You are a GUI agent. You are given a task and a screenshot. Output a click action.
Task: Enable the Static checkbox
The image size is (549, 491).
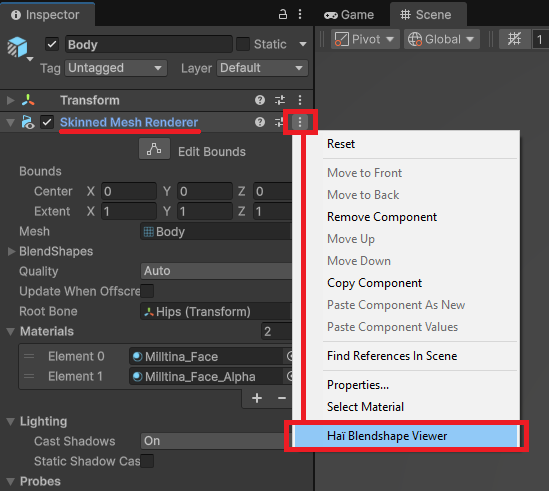[243, 44]
